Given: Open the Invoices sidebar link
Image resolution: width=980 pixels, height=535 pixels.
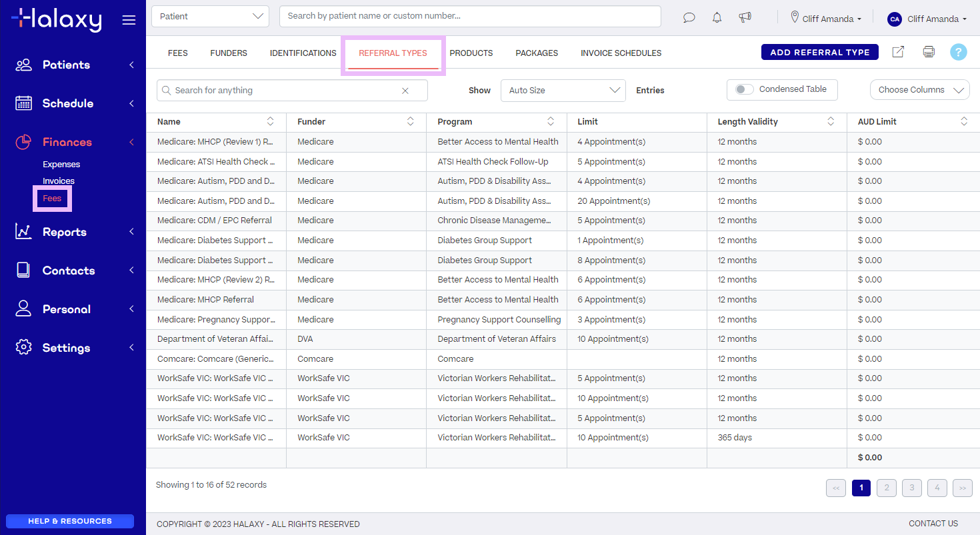Looking at the screenshot, I should click(x=59, y=181).
